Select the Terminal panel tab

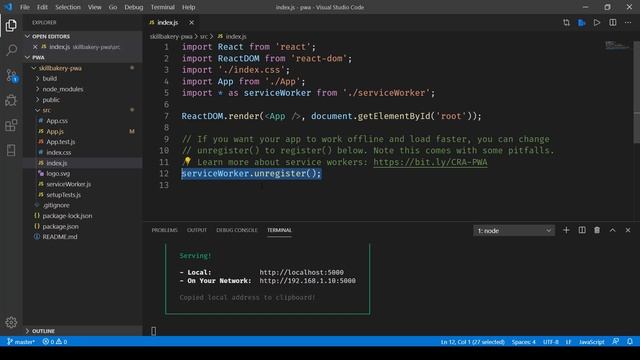pos(279,230)
